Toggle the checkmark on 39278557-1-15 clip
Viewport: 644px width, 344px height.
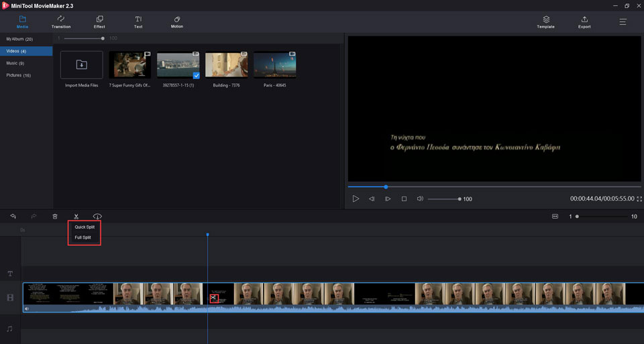coord(197,75)
